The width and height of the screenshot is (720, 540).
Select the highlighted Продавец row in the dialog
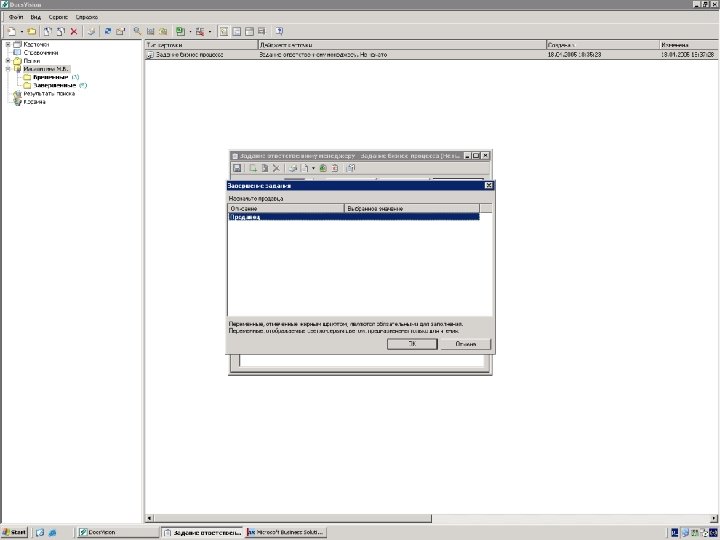pyautogui.click(x=354, y=217)
